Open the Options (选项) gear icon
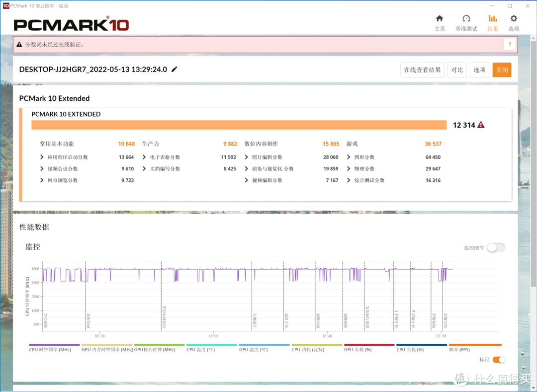 (514, 20)
